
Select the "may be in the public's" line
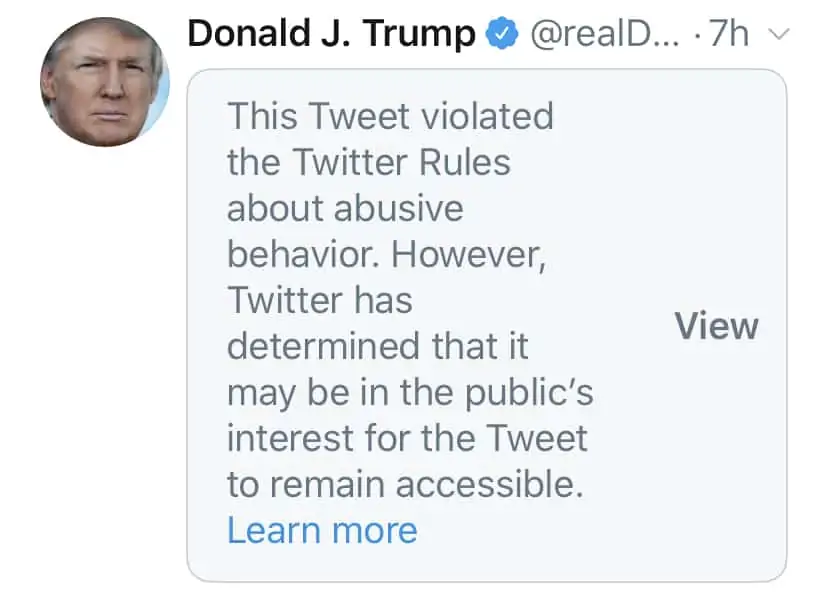(x=410, y=393)
